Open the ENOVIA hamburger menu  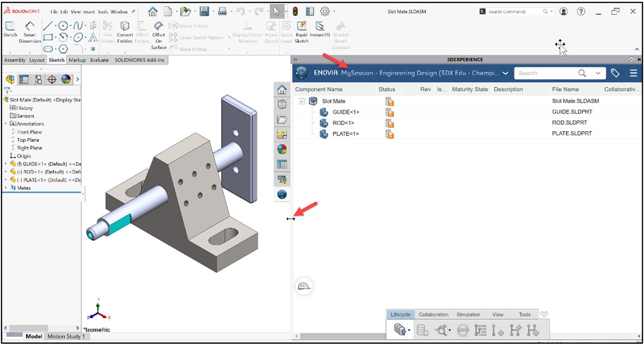point(633,73)
